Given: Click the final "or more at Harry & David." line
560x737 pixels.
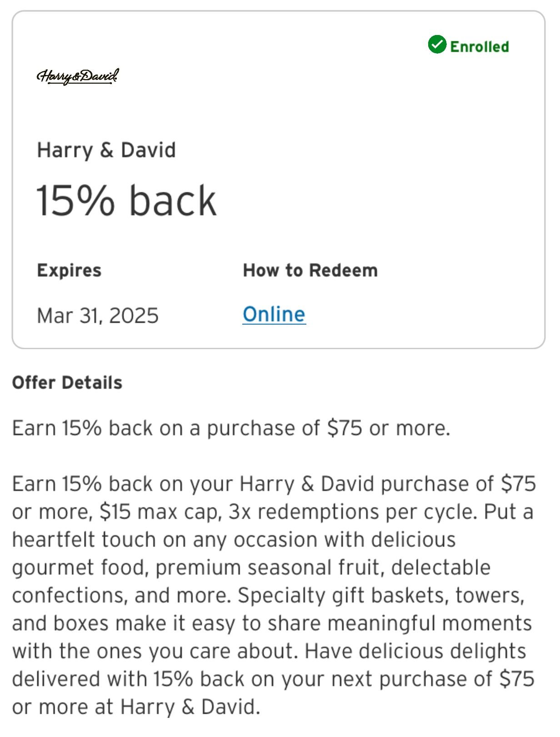Looking at the screenshot, I should tap(136, 707).
